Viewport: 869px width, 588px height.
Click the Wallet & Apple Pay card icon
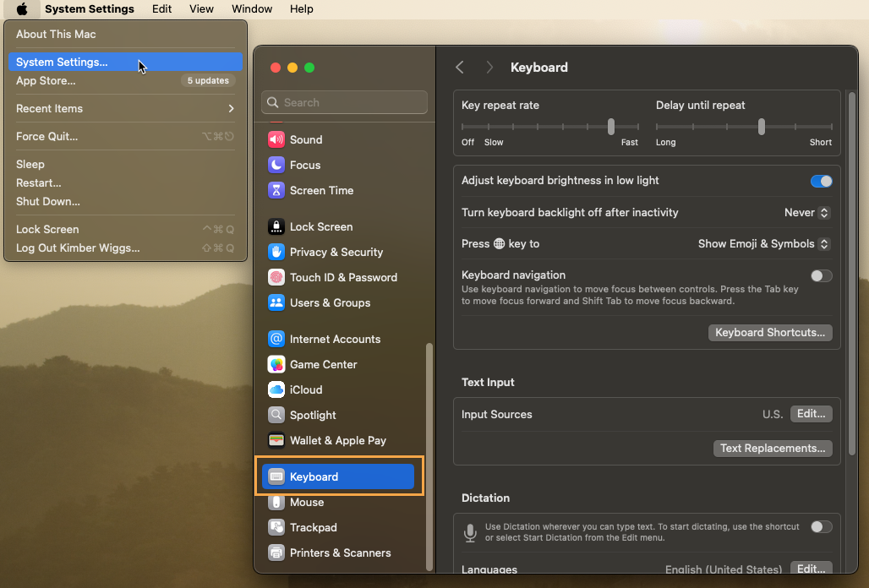point(276,441)
